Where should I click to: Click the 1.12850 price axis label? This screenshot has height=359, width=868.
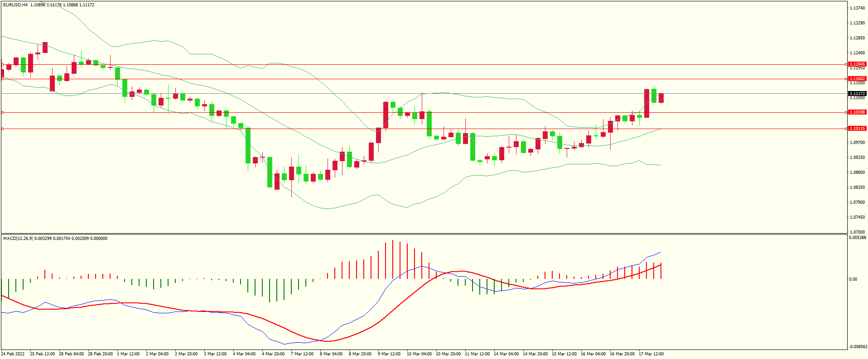858,38
